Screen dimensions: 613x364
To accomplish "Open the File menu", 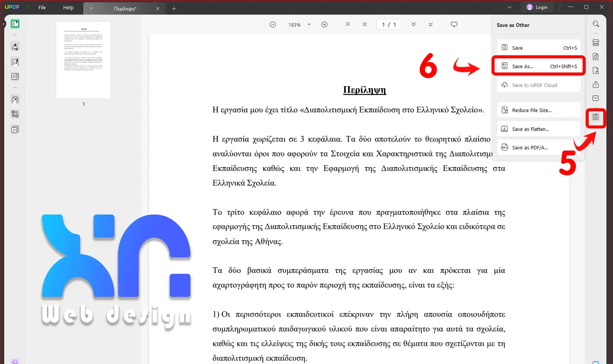I will (42, 8).
